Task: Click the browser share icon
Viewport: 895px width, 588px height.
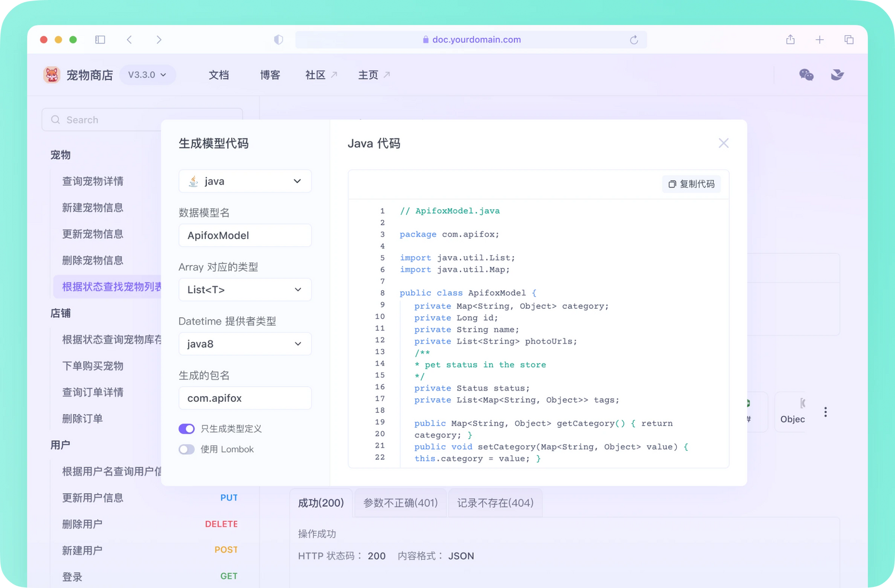Action: coord(790,39)
